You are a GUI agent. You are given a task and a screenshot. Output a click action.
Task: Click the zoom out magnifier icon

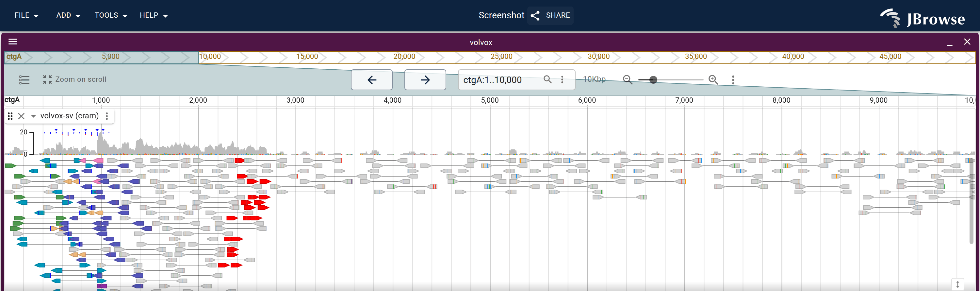tap(628, 79)
